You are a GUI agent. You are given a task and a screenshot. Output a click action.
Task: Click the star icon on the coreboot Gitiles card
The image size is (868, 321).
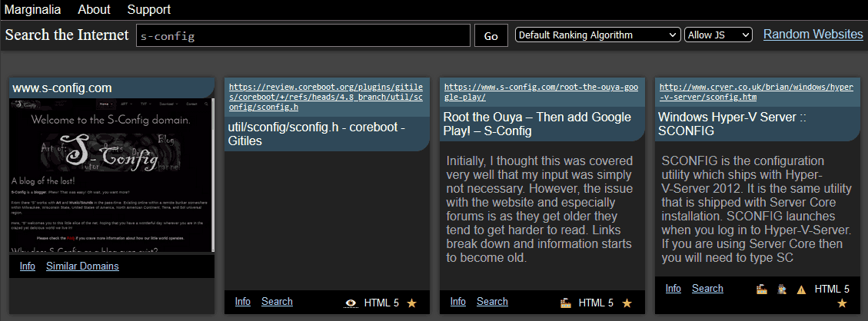tap(411, 303)
